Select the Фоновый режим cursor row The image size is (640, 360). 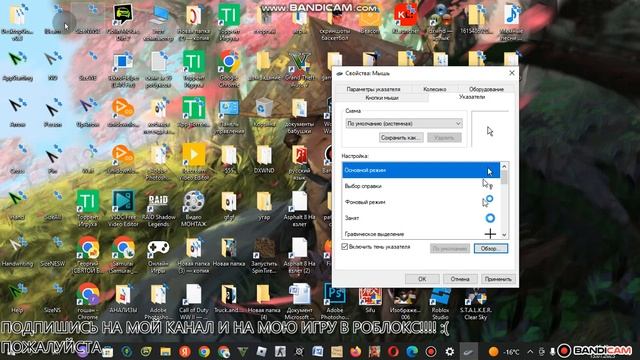(x=421, y=202)
